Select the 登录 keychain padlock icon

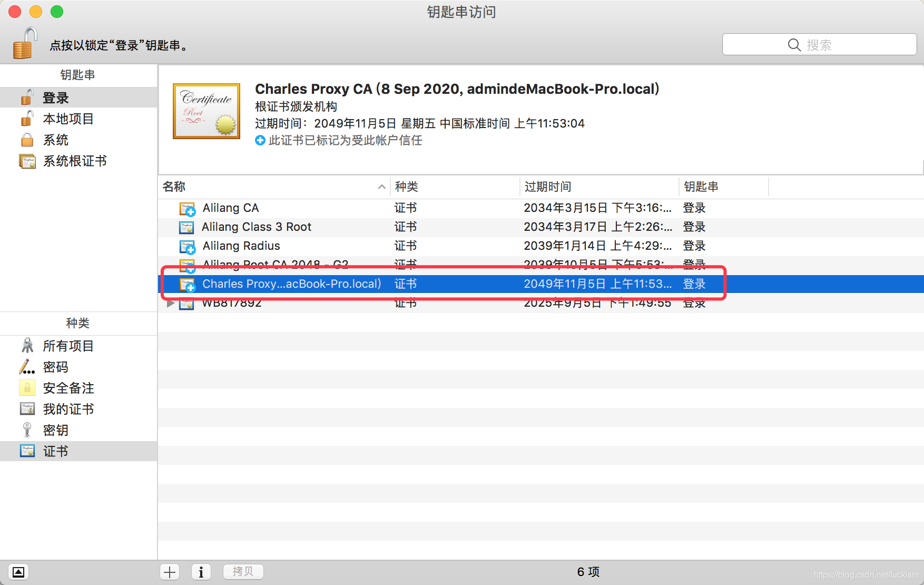[27, 97]
